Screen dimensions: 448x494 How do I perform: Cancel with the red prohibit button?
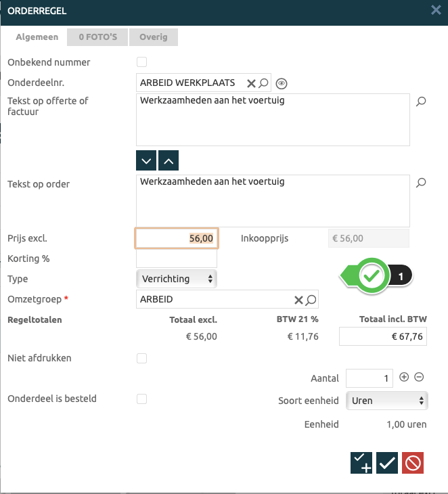(413, 463)
